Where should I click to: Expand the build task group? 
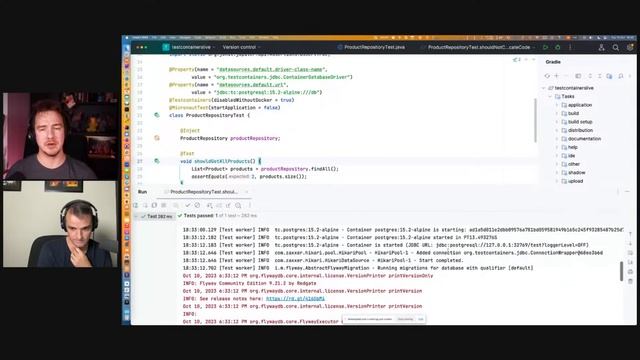[x=556, y=113]
